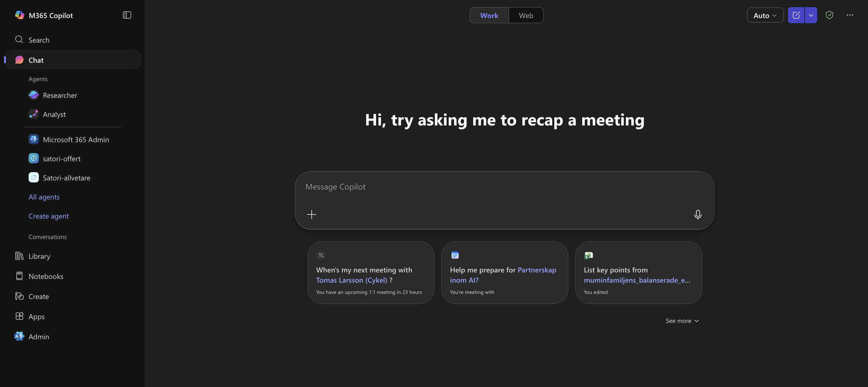Open the Auto model dropdown
The image size is (868, 387).
(765, 15)
